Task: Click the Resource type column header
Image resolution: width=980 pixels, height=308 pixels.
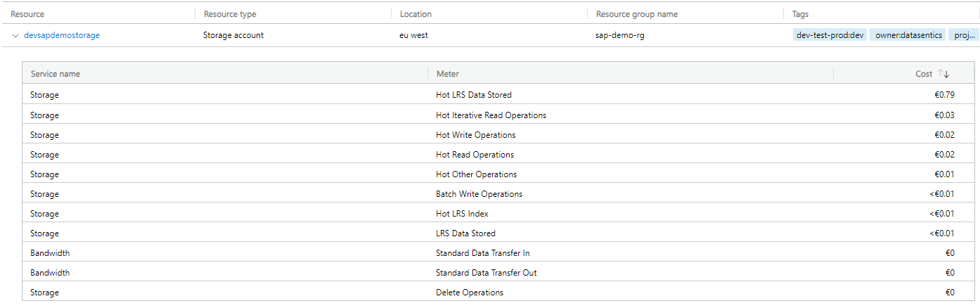Action: [x=230, y=14]
